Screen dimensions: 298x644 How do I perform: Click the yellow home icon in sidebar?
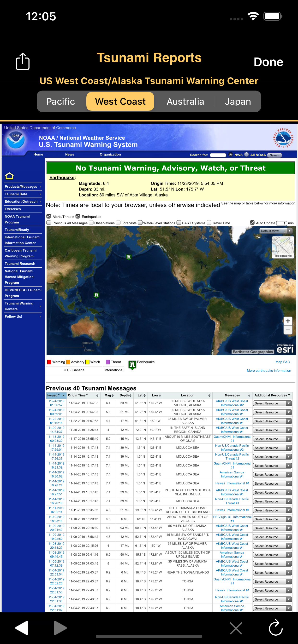click(9, 176)
